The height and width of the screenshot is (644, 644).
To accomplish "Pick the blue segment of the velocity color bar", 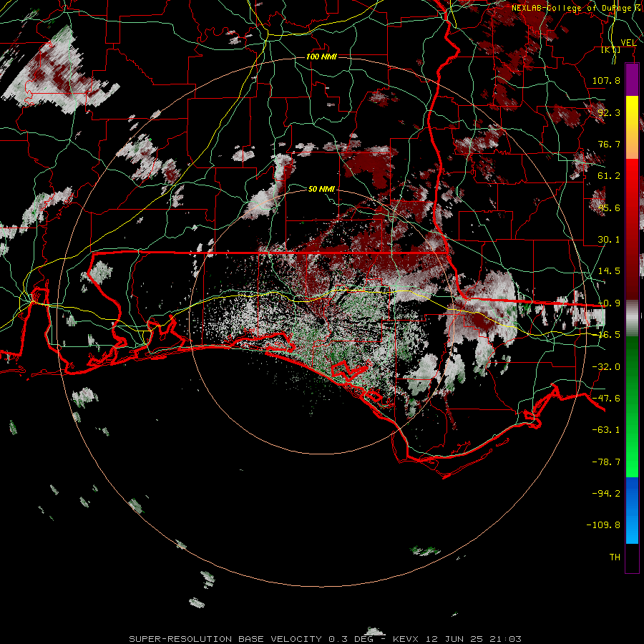I will (x=632, y=510).
